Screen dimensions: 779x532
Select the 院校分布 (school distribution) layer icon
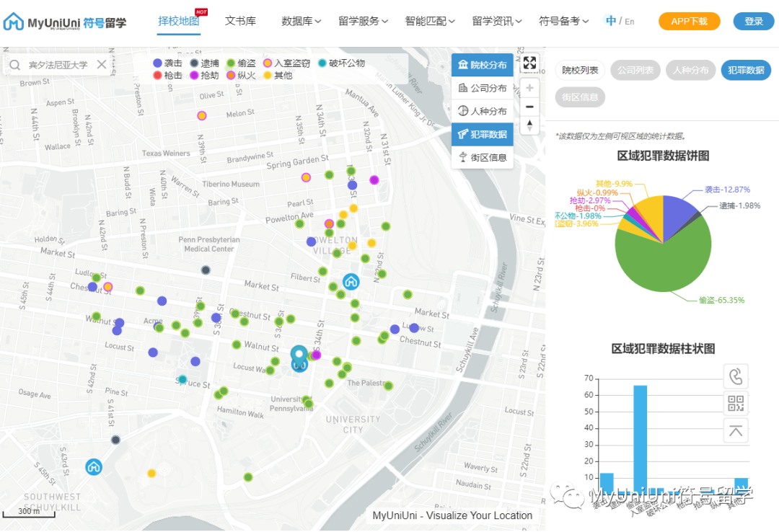click(x=482, y=65)
